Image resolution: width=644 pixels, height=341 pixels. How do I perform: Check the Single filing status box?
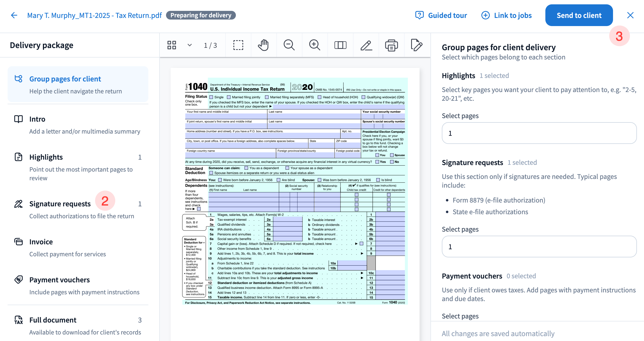pos(211,97)
